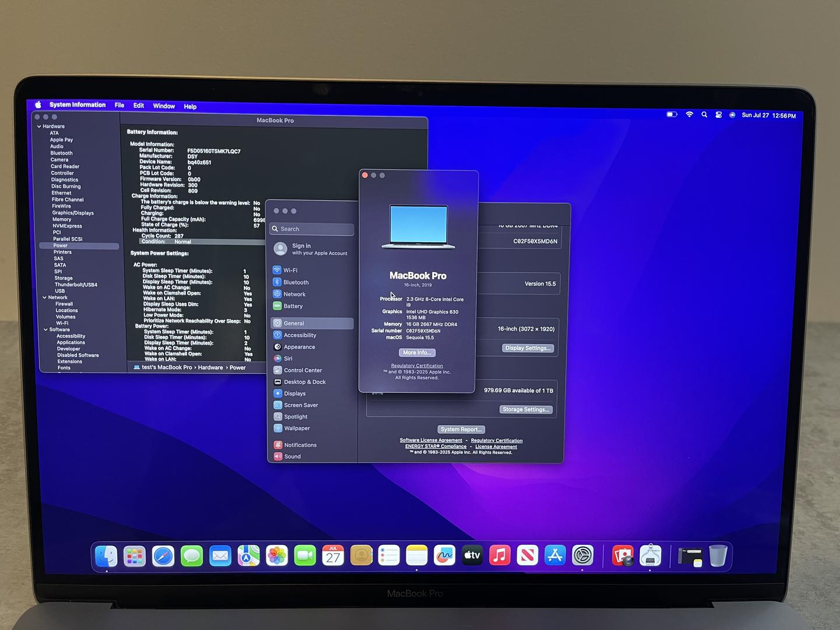
Task: Open Desktop & Dock settings
Action: [x=312, y=382]
